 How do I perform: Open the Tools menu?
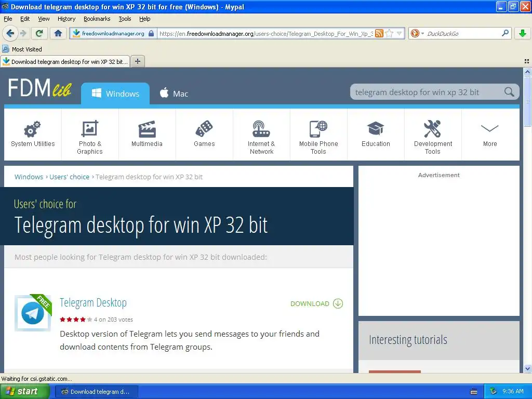(125, 19)
